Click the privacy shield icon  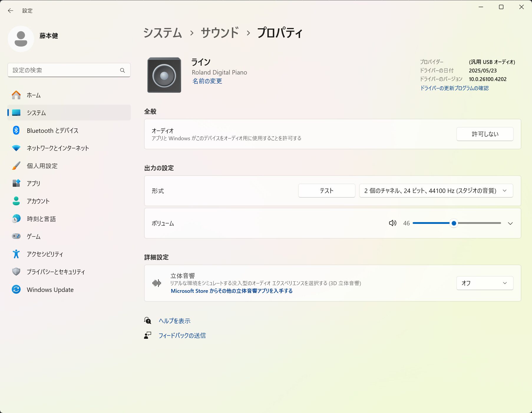point(16,272)
